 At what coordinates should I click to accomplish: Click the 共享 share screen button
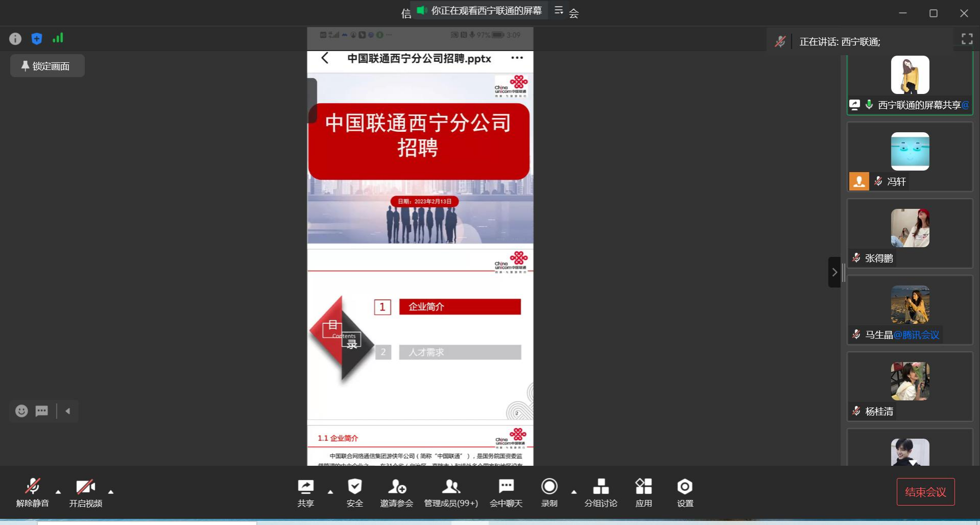tap(305, 492)
